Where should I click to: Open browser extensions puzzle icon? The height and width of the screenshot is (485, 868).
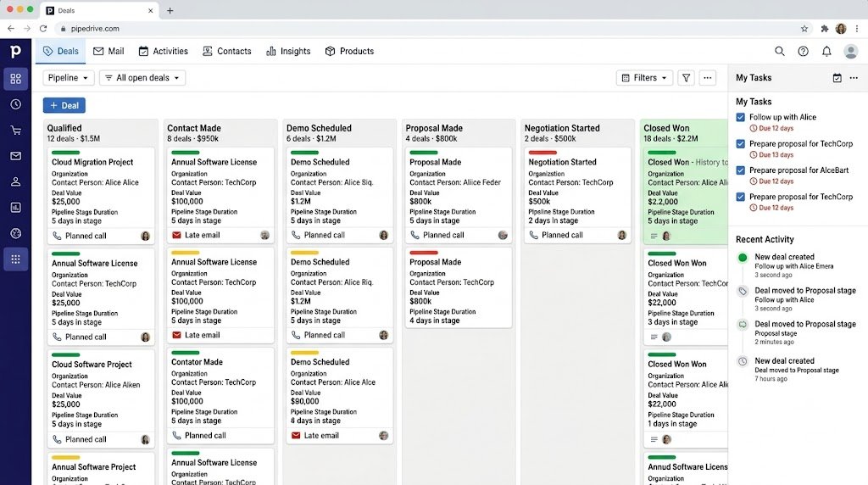(824, 29)
